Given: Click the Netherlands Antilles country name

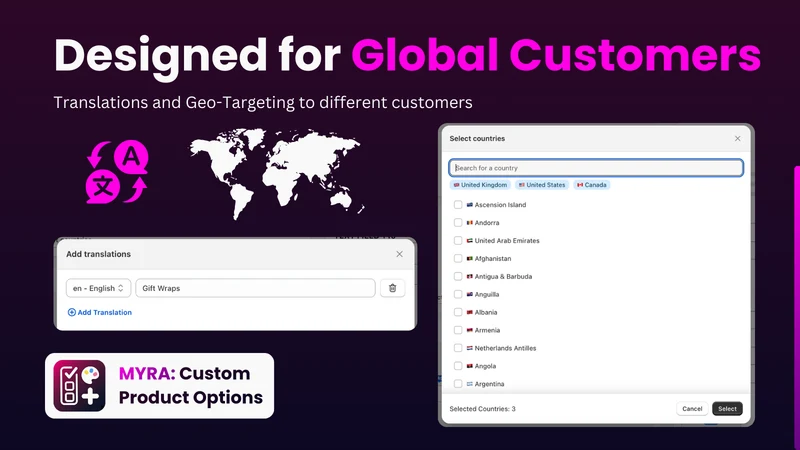Looking at the screenshot, I should 505,348.
